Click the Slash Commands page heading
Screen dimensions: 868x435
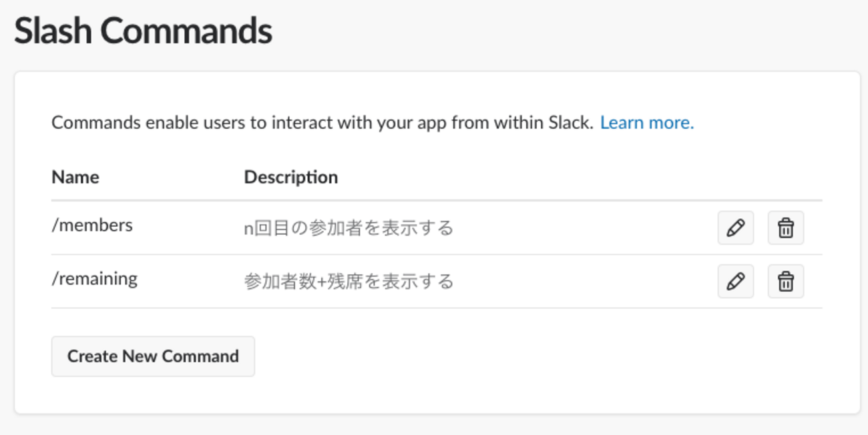(x=143, y=31)
